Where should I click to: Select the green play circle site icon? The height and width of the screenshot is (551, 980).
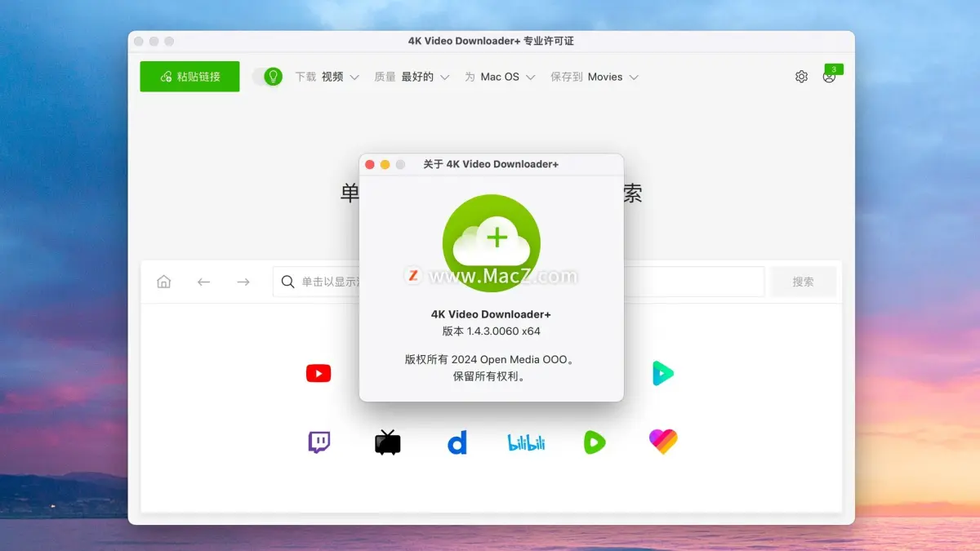pos(594,442)
